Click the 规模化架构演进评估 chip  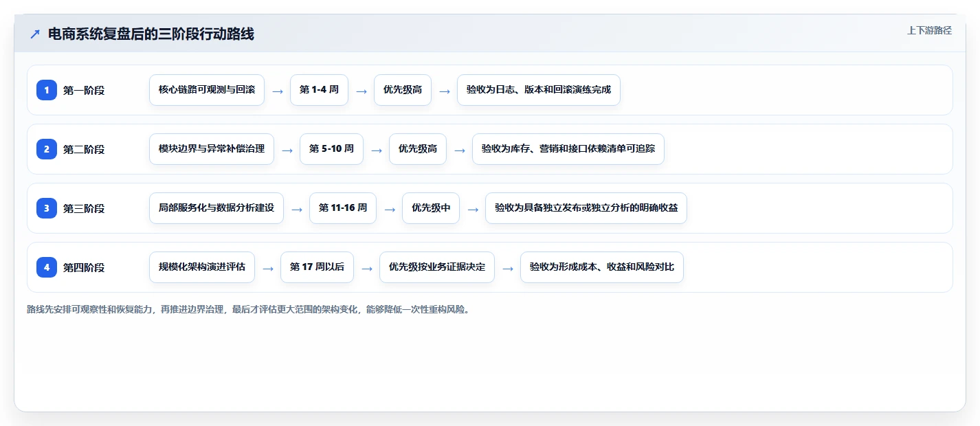202,267
